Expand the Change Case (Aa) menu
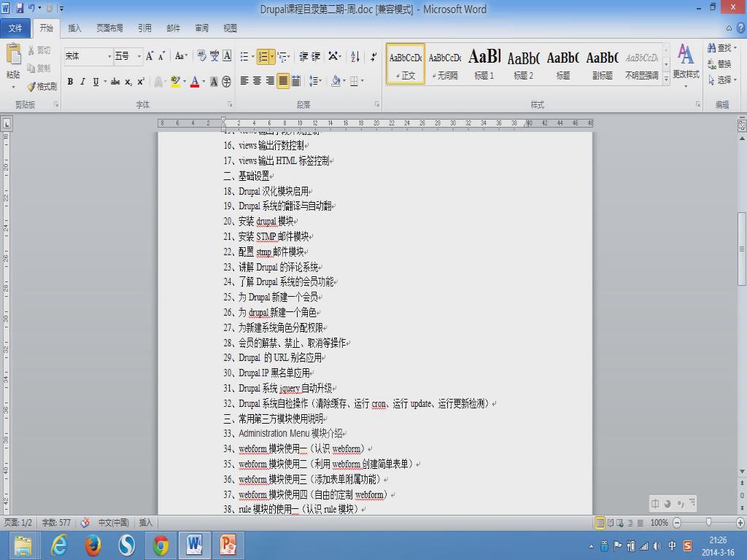The image size is (747, 560). tap(181, 56)
